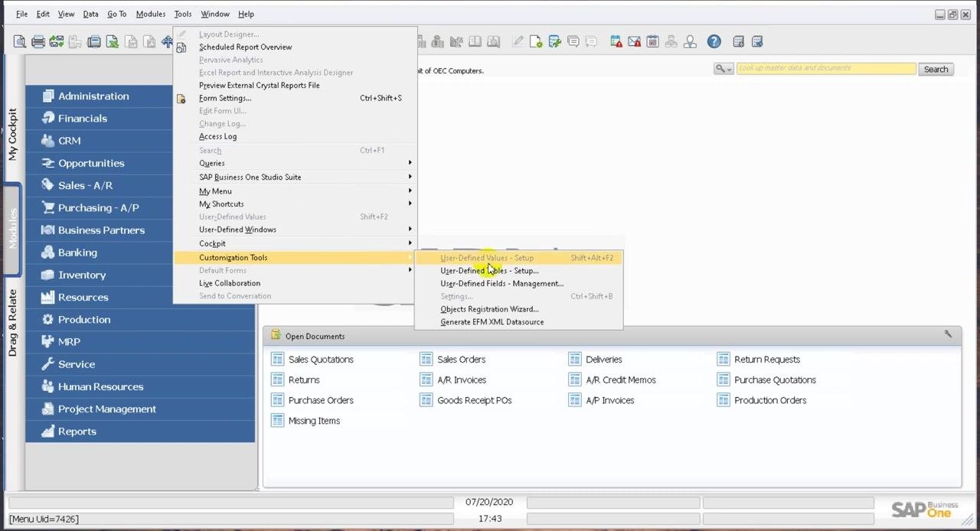Open Access Log from Tools menu
The width and height of the screenshot is (980, 531).
point(217,136)
